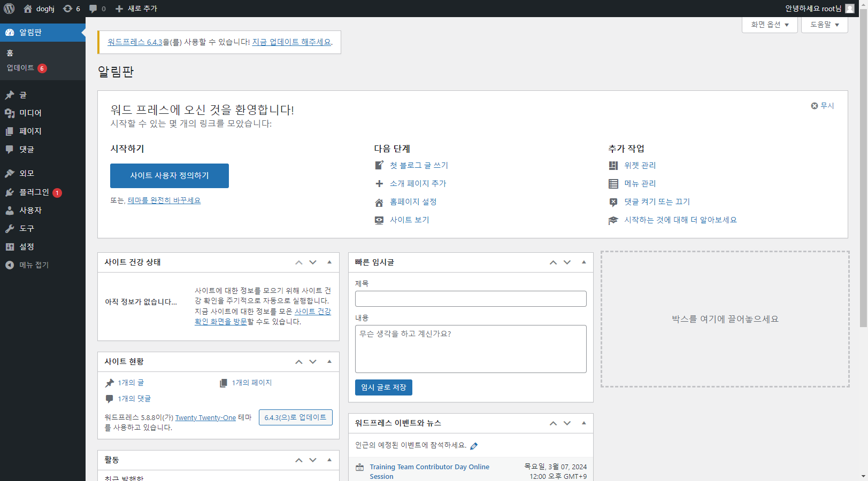
Task: Open the comments bubble icon in admin bar
Action: (x=93, y=9)
